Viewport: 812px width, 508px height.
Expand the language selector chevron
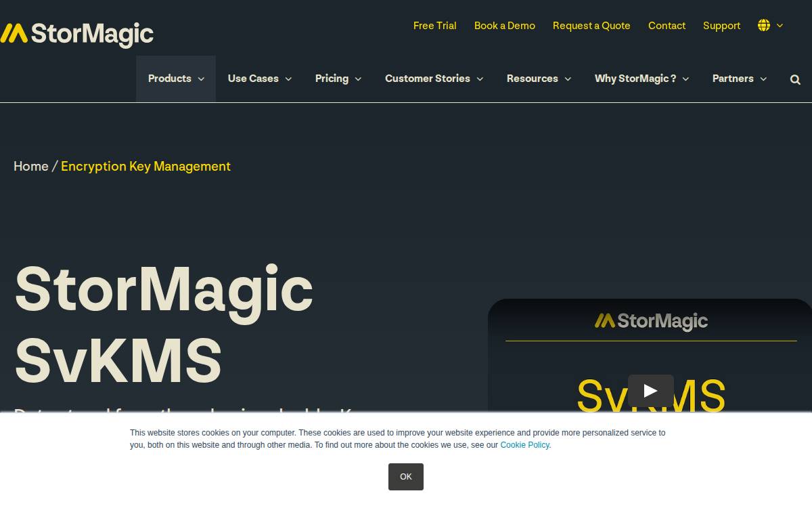780,26
